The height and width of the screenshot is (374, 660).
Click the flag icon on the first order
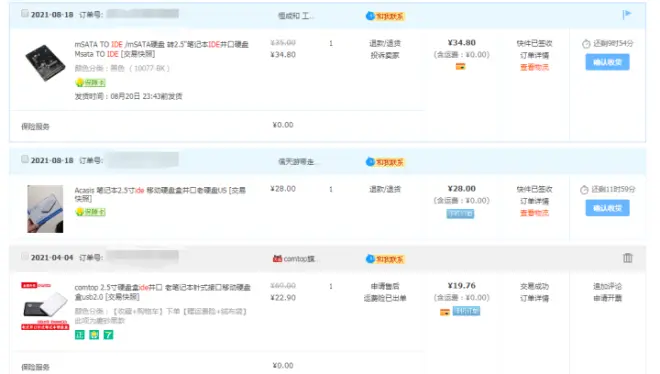[627, 15]
